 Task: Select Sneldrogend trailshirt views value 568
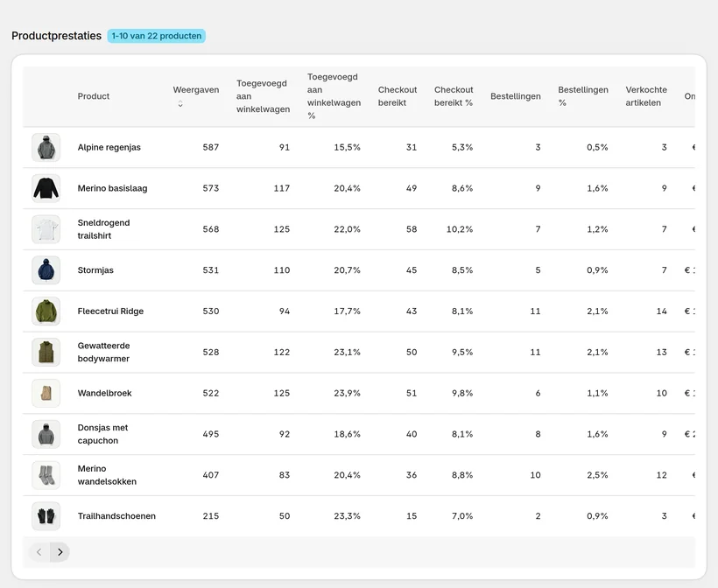coord(211,229)
